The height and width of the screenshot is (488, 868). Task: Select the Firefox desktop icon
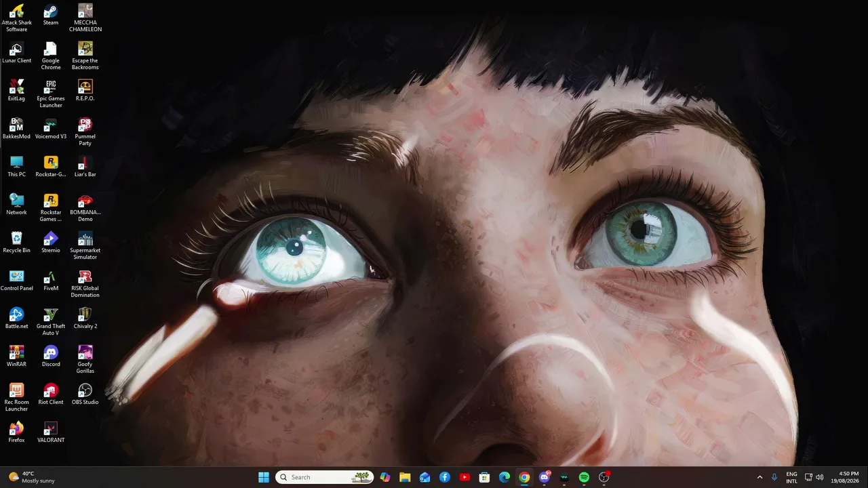point(17,432)
